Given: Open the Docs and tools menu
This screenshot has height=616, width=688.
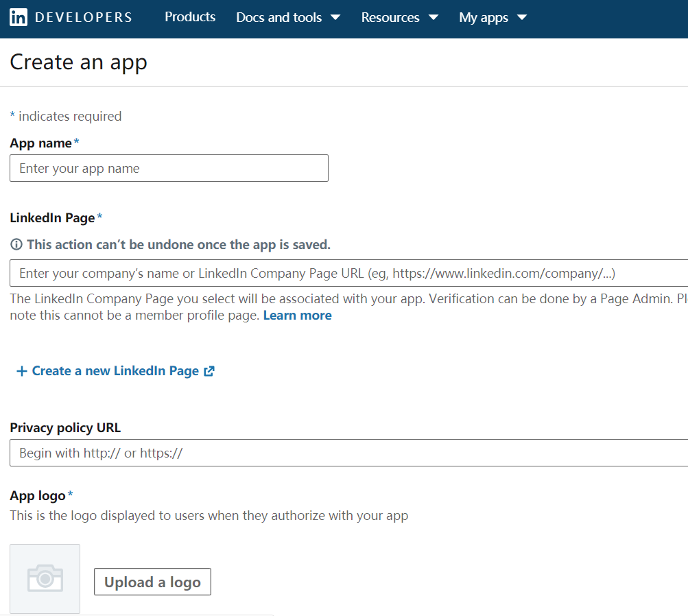Looking at the screenshot, I should [x=278, y=18].
